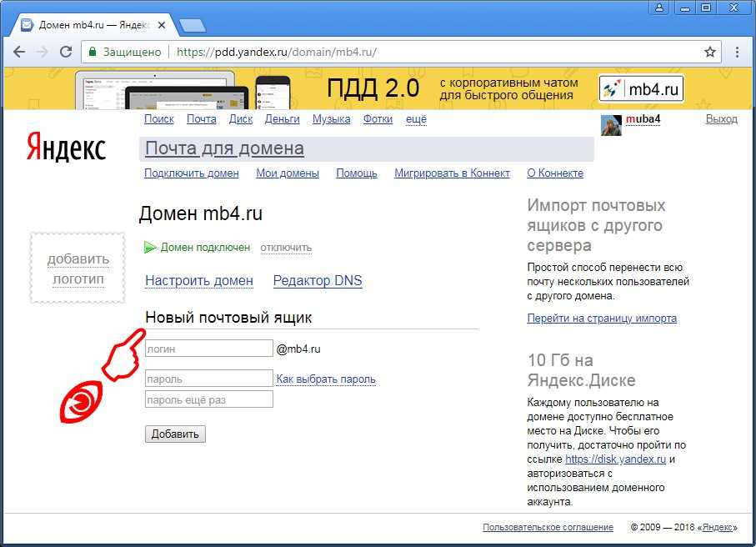
Task: Click the ПДД 2.0 banner title
Action: 373,88
